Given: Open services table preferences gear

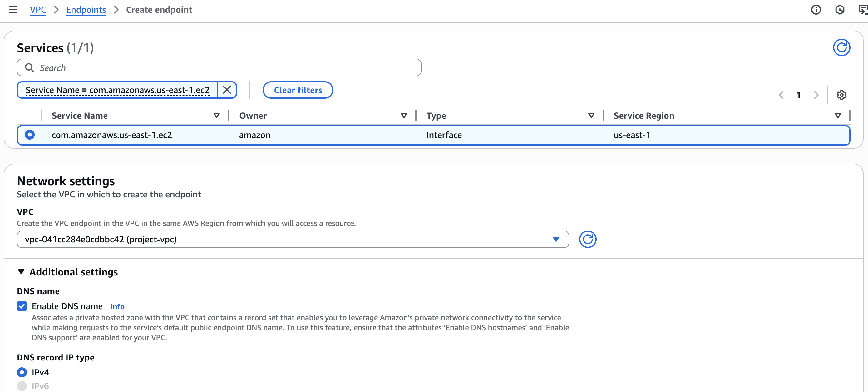Looking at the screenshot, I should click(x=841, y=95).
